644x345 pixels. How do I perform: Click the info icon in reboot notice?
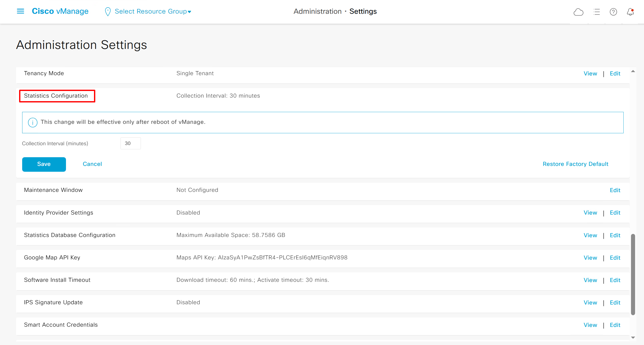[x=33, y=122]
